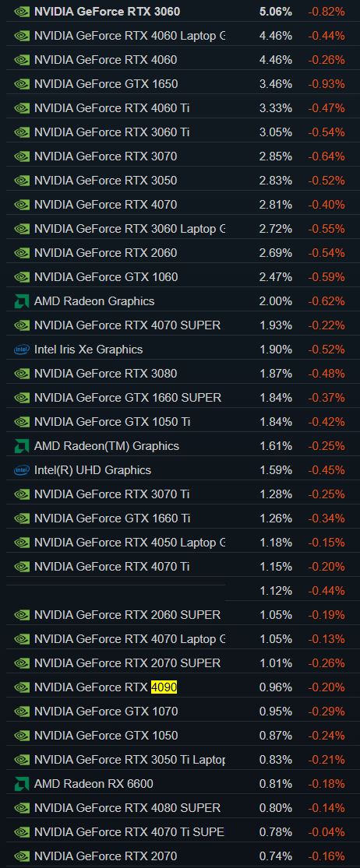Click the NVIDIA logo beside RTX 4090
Image resolution: width=360 pixels, height=868 pixels.
(x=22, y=687)
